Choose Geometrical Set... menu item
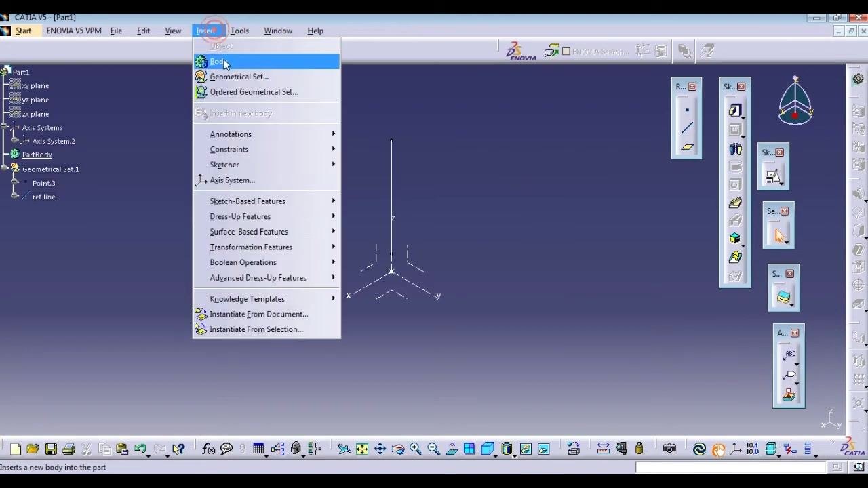Viewport: 868px width, 488px height. (x=266, y=77)
